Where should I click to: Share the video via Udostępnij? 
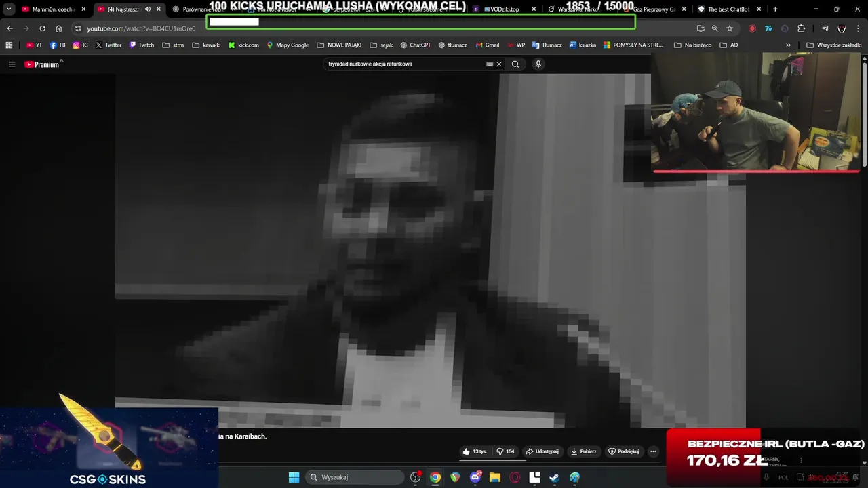pyautogui.click(x=542, y=451)
